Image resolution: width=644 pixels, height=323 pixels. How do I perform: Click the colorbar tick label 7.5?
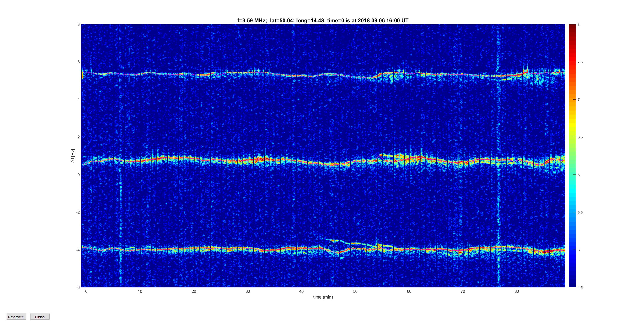coord(580,62)
